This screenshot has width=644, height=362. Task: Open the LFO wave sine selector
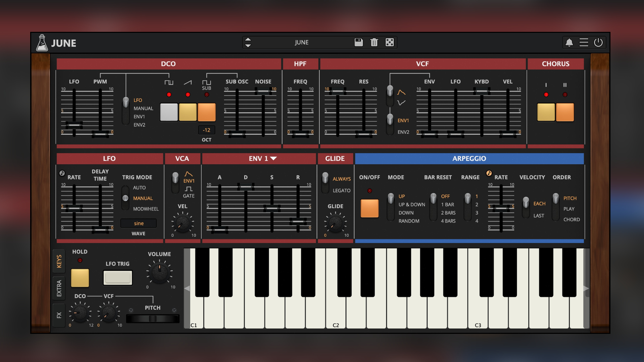click(x=139, y=223)
